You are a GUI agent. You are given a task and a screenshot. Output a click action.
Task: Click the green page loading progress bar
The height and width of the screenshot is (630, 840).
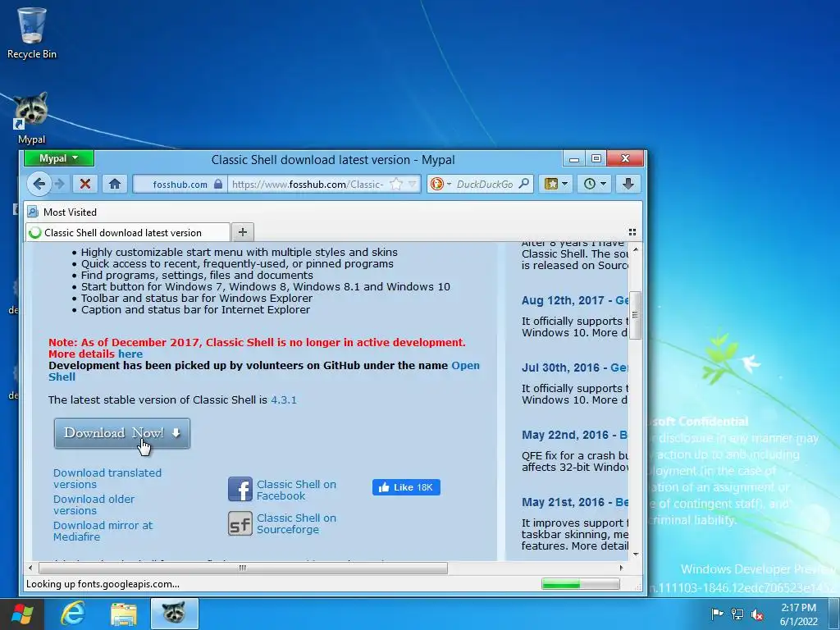[580, 584]
